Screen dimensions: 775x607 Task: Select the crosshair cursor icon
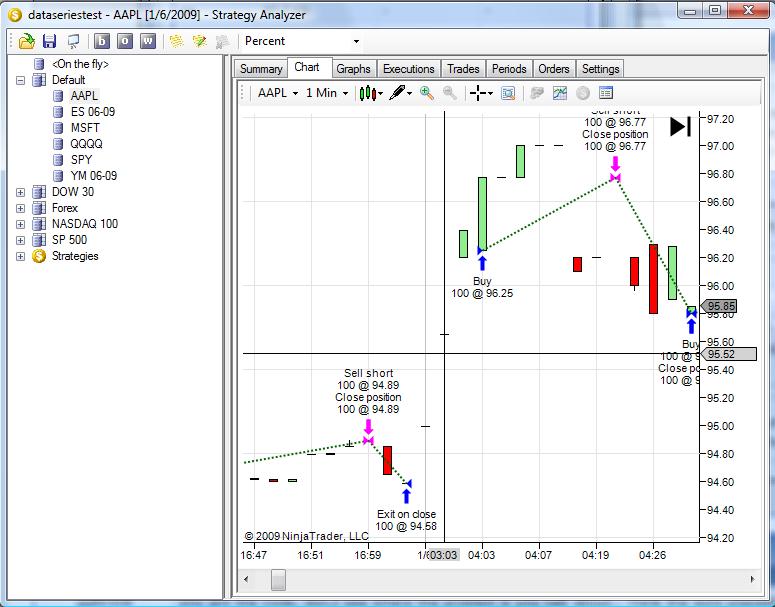477,93
